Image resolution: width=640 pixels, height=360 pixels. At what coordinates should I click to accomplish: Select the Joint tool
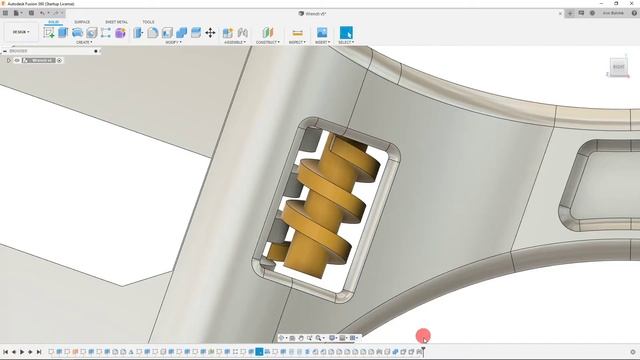(242, 33)
